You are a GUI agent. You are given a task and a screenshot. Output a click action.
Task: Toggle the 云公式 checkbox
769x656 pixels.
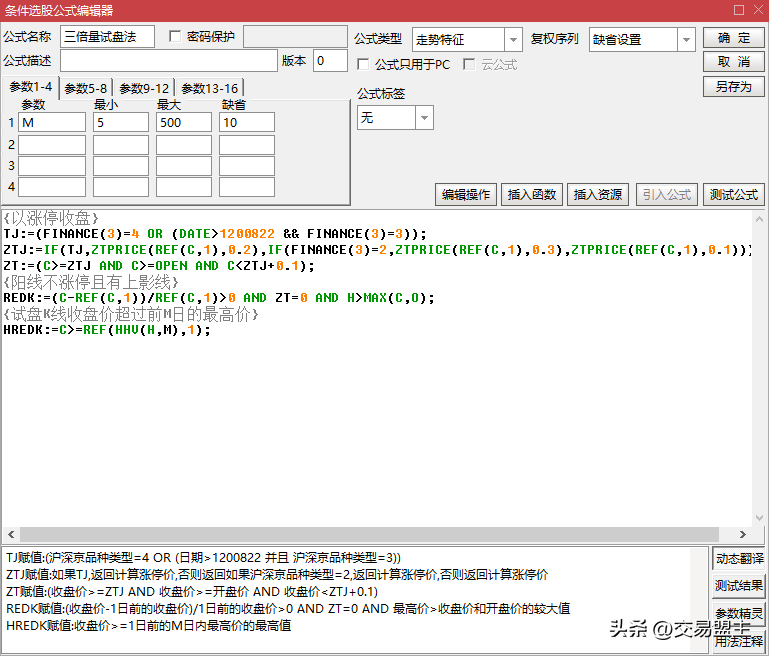[x=469, y=64]
